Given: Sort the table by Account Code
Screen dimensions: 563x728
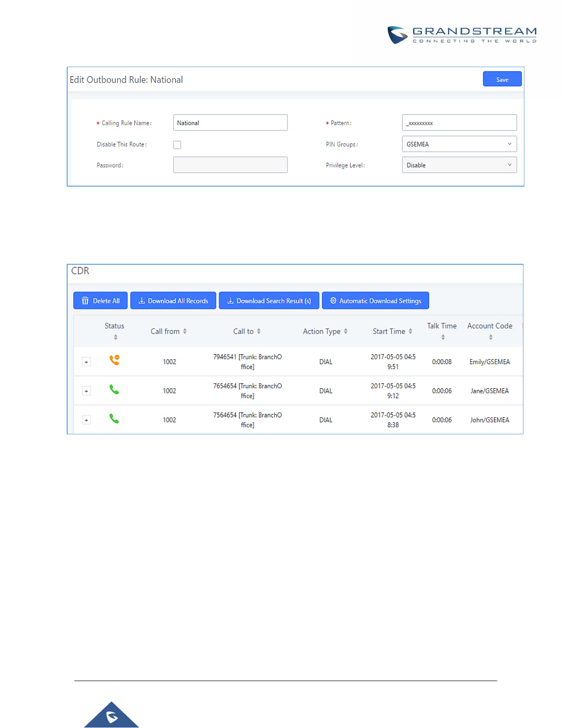Looking at the screenshot, I should (491, 337).
